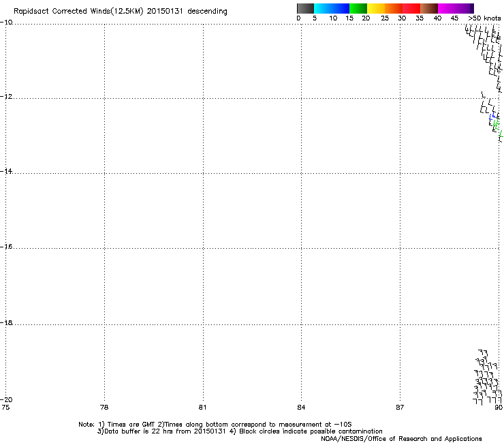Screen dimensions: 504x443
Task: Click the -12 latitude axis label
Action: point(6,96)
